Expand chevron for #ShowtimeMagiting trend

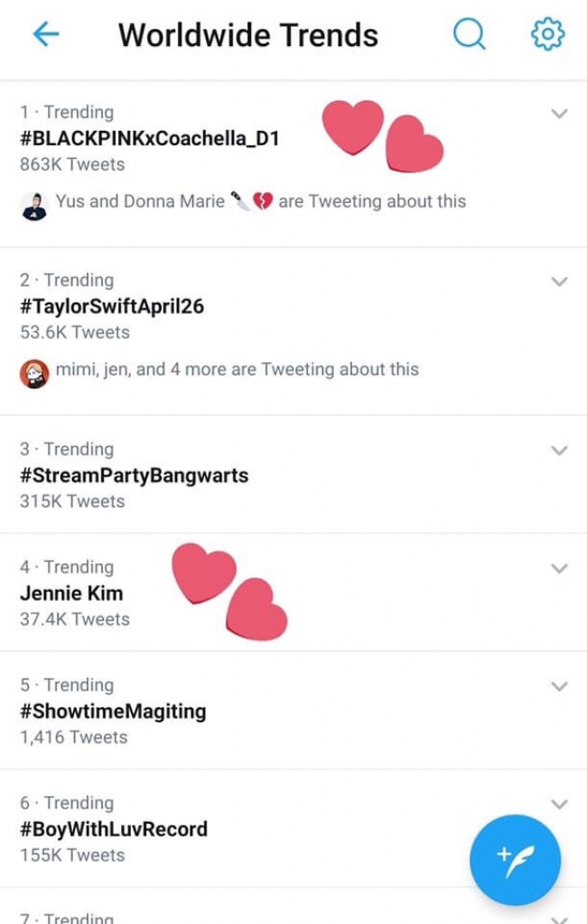[559, 687]
